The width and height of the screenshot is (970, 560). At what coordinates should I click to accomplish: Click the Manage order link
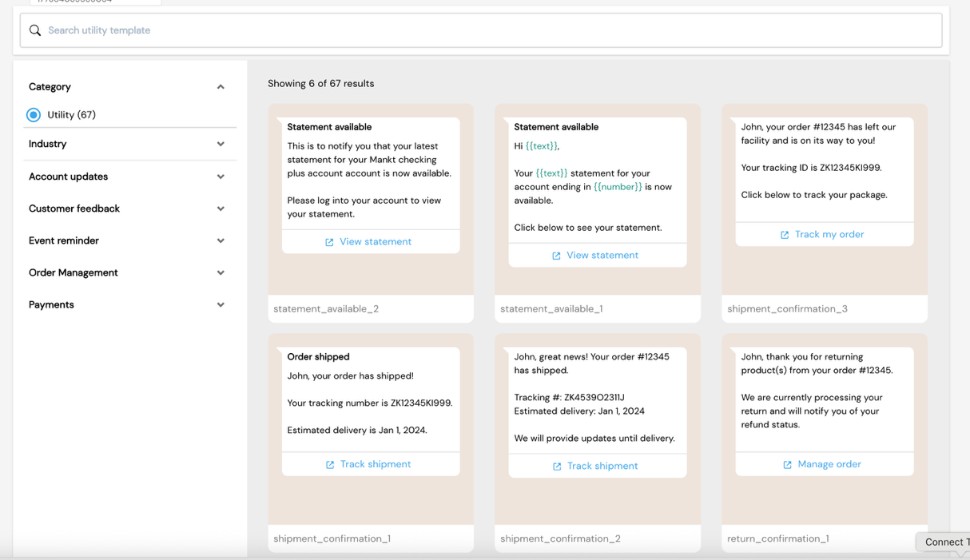pos(829,464)
